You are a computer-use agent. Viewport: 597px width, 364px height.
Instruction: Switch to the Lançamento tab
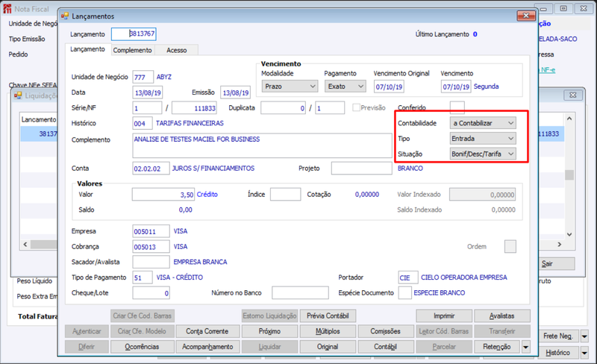point(87,49)
